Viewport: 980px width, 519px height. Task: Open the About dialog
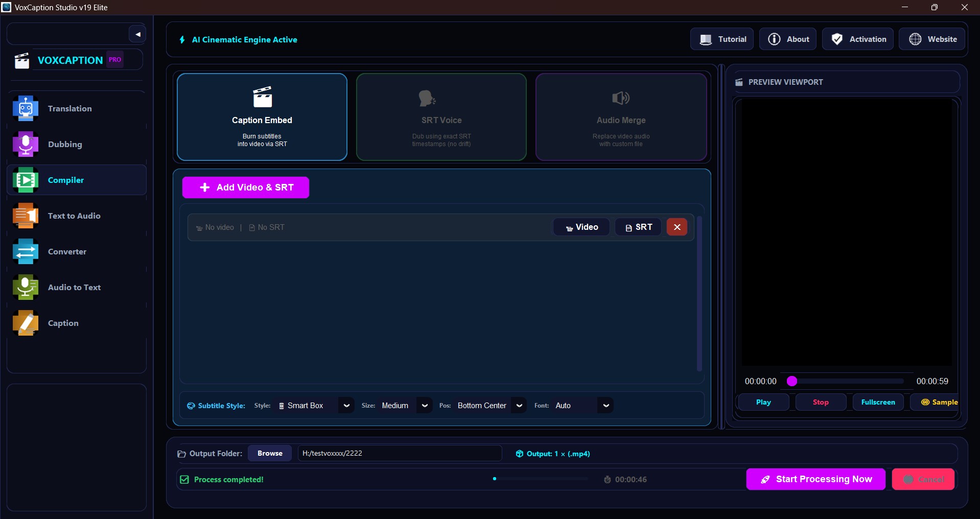(x=788, y=39)
